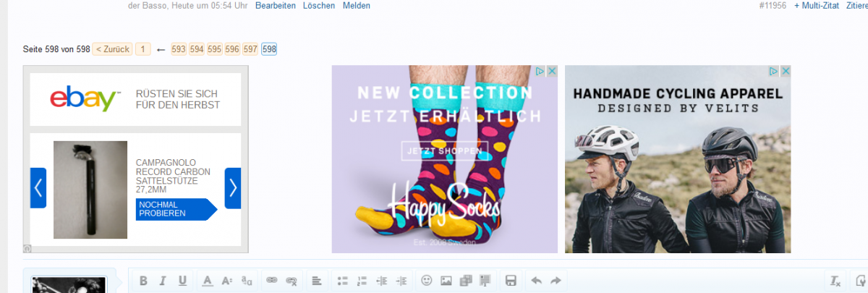Open the font family option
Image resolution: width=868 pixels, height=293 pixels.
pos(247,281)
